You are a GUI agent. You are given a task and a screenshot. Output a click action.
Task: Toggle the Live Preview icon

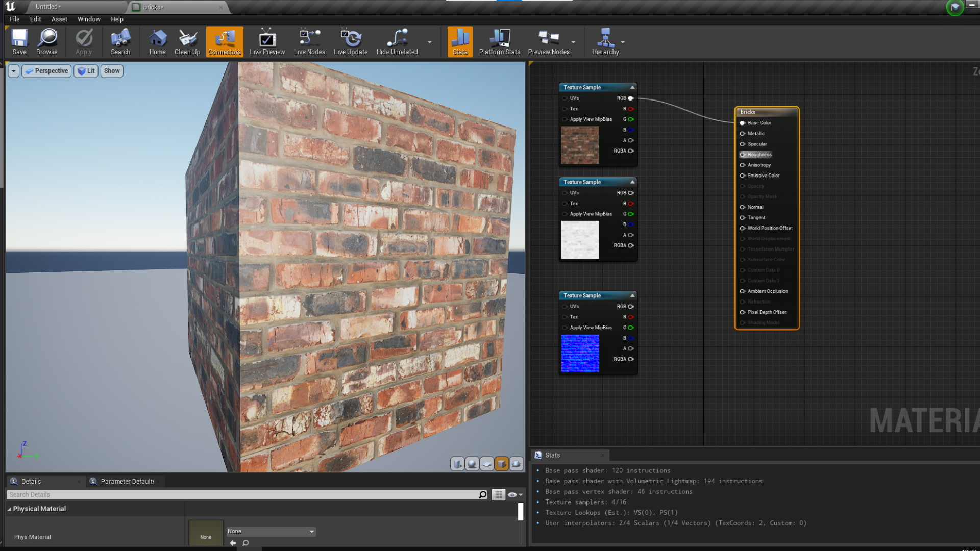coord(267,41)
